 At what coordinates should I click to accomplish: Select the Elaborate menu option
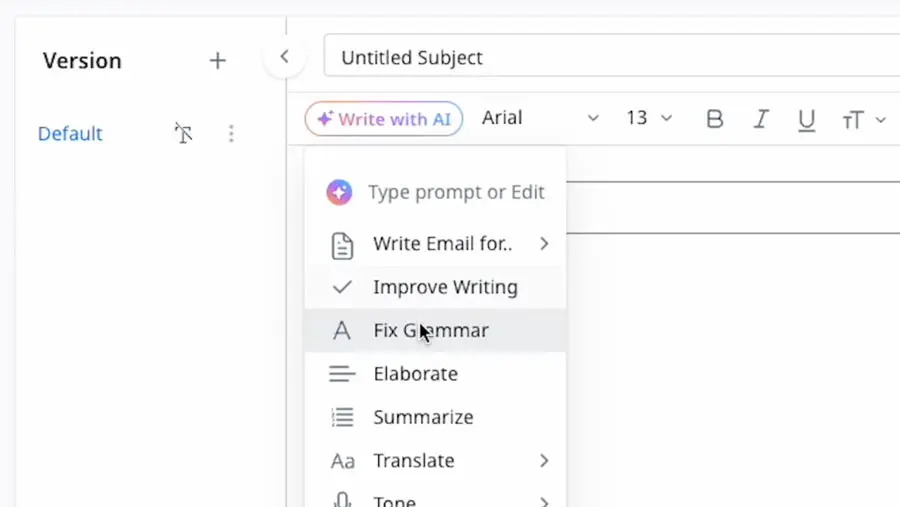click(415, 374)
